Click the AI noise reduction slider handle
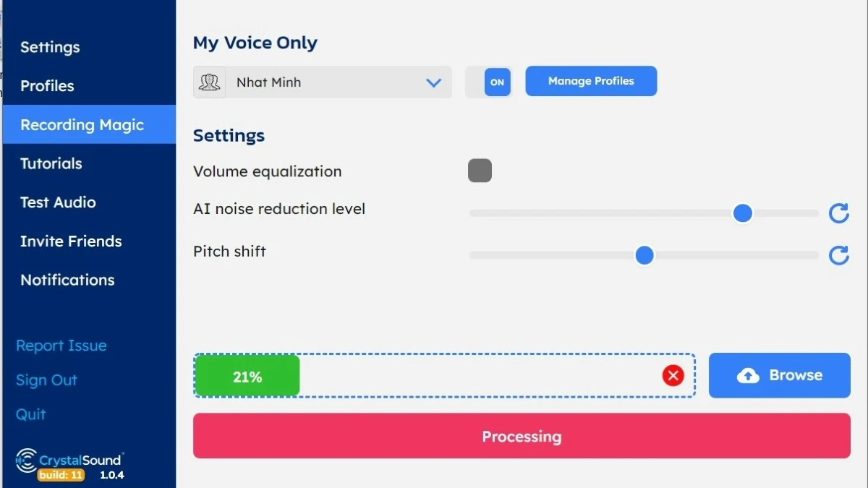The height and width of the screenshot is (488, 868). point(743,213)
